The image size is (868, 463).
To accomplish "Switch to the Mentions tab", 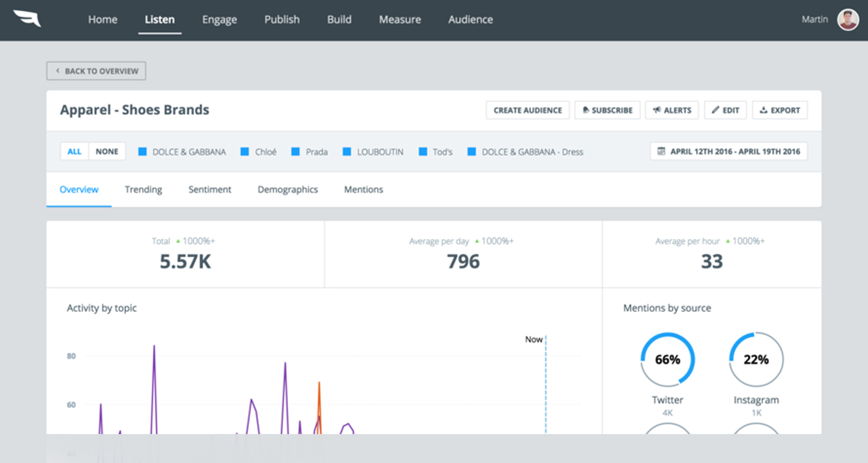I will pyautogui.click(x=363, y=189).
